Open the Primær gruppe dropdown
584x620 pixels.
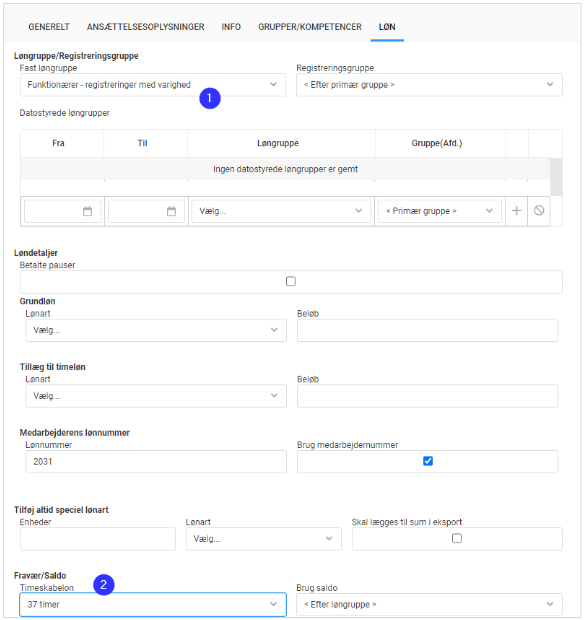[x=440, y=211]
